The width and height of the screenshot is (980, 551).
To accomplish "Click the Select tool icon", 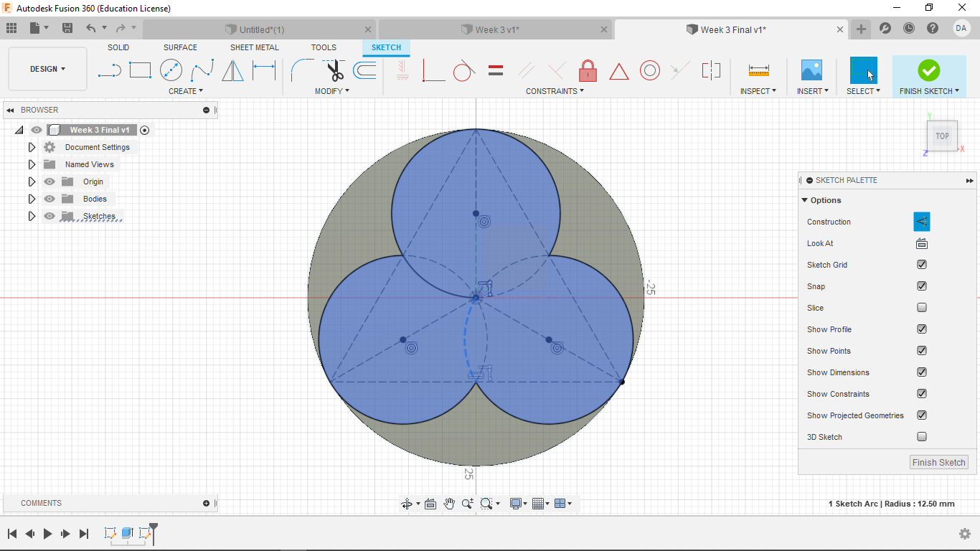I will pos(863,70).
